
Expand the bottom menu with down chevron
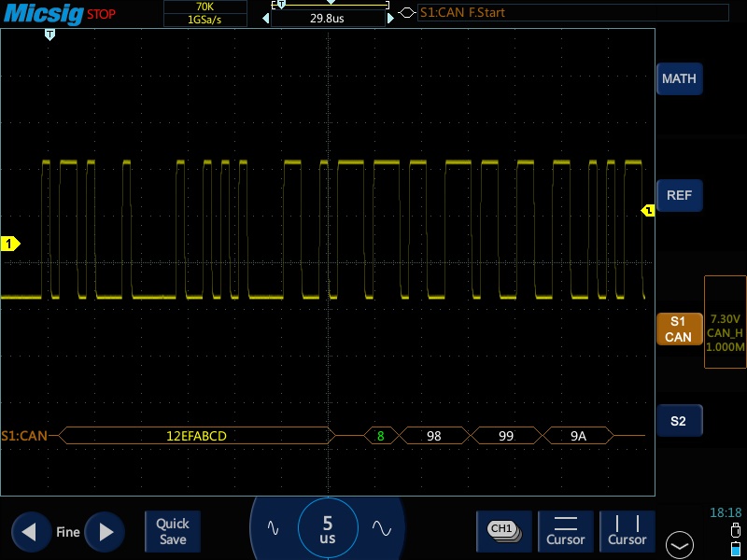coord(680,544)
